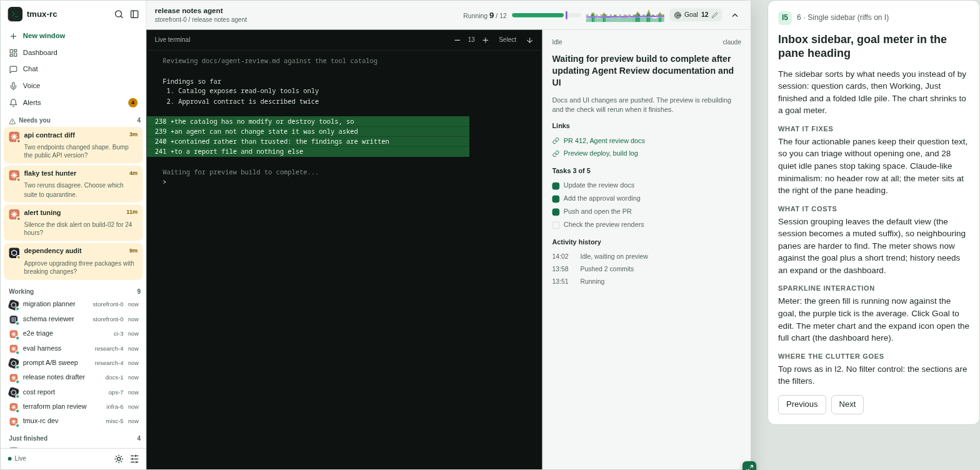
Task: Open the Voice view
Action: 73,86
